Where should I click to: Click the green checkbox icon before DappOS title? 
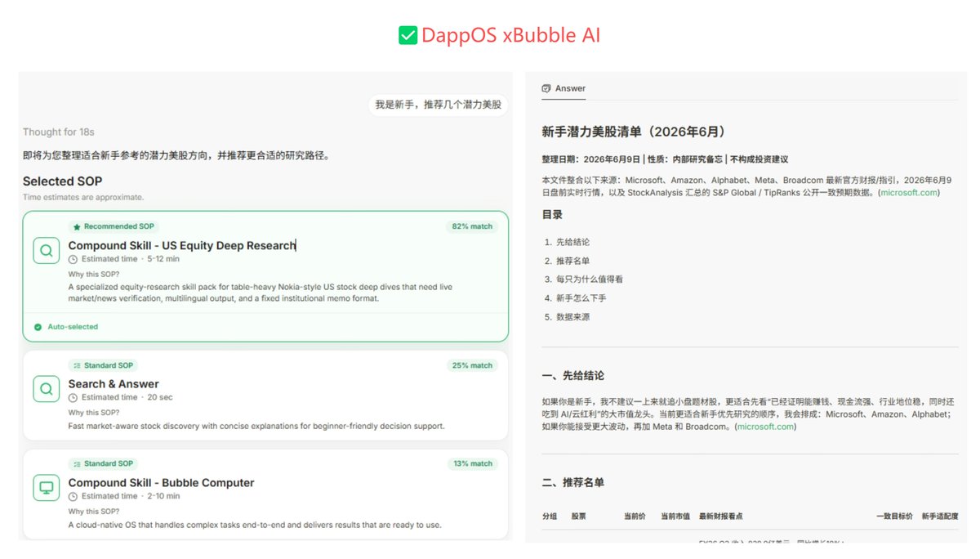point(408,35)
